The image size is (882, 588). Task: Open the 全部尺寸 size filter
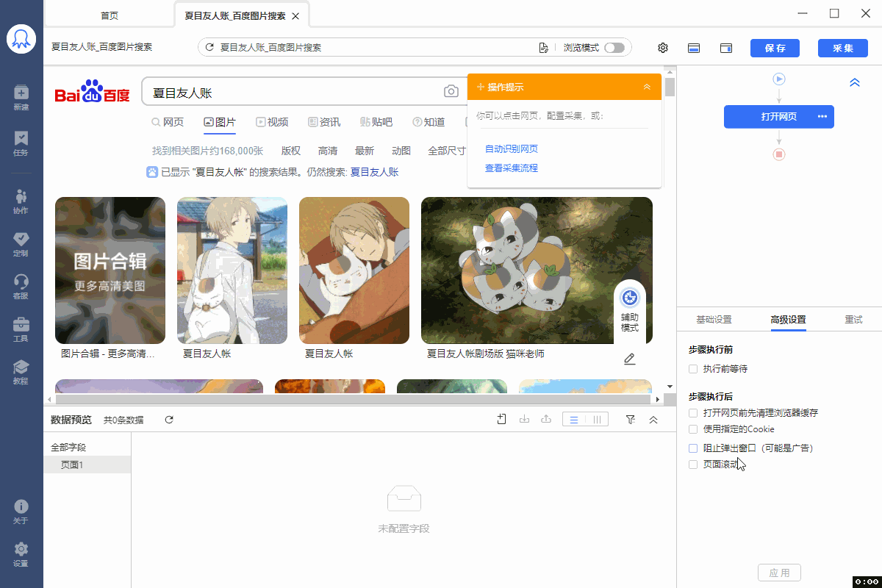(x=447, y=151)
